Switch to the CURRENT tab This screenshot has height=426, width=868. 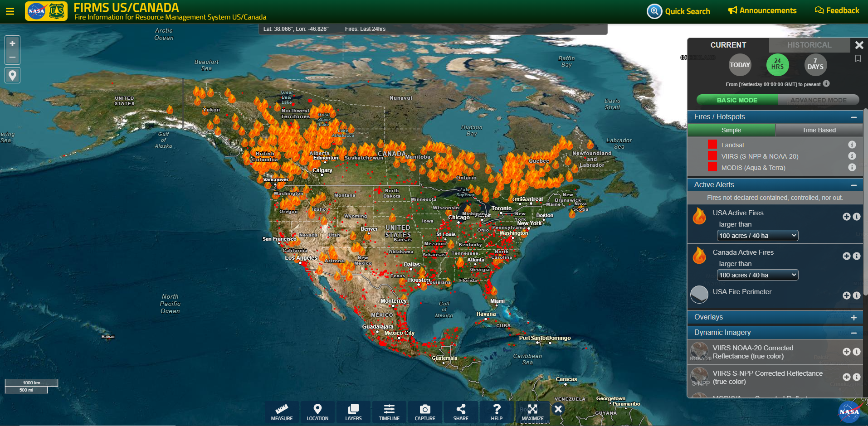pos(728,45)
